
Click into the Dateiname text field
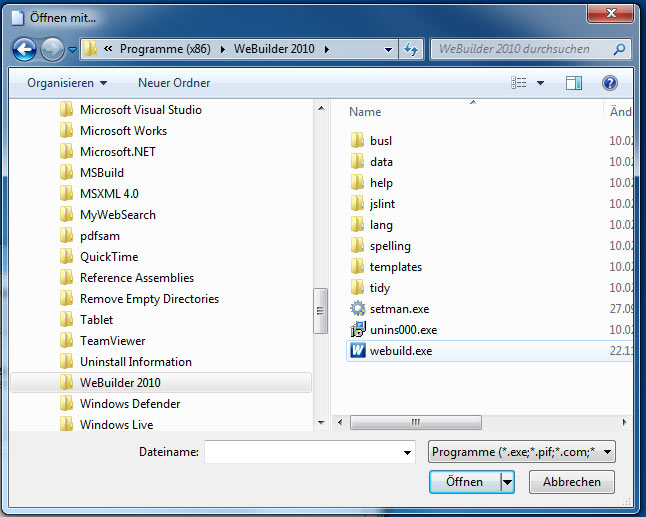[310, 452]
